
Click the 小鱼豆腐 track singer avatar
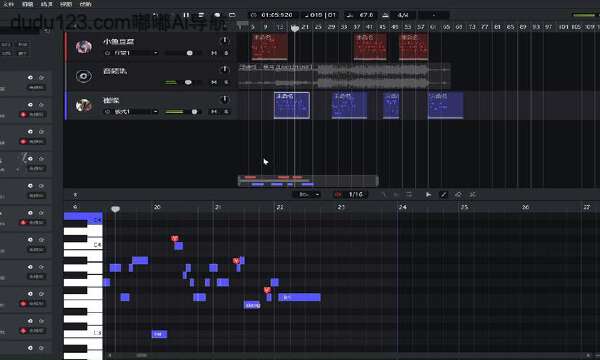(x=83, y=47)
